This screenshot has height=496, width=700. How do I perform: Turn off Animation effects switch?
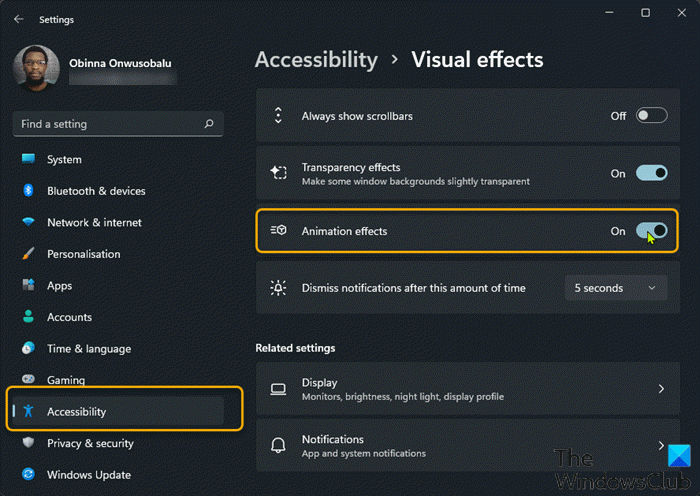651,231
